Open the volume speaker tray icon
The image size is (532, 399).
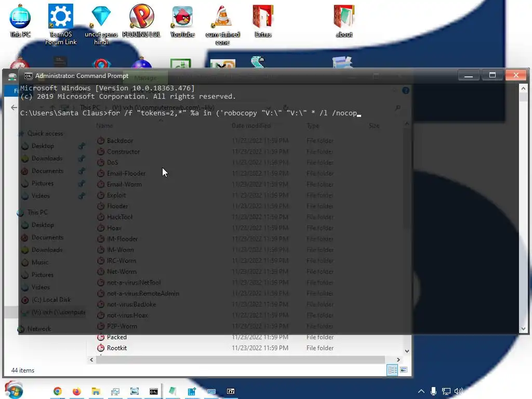(x=458, y=391)
